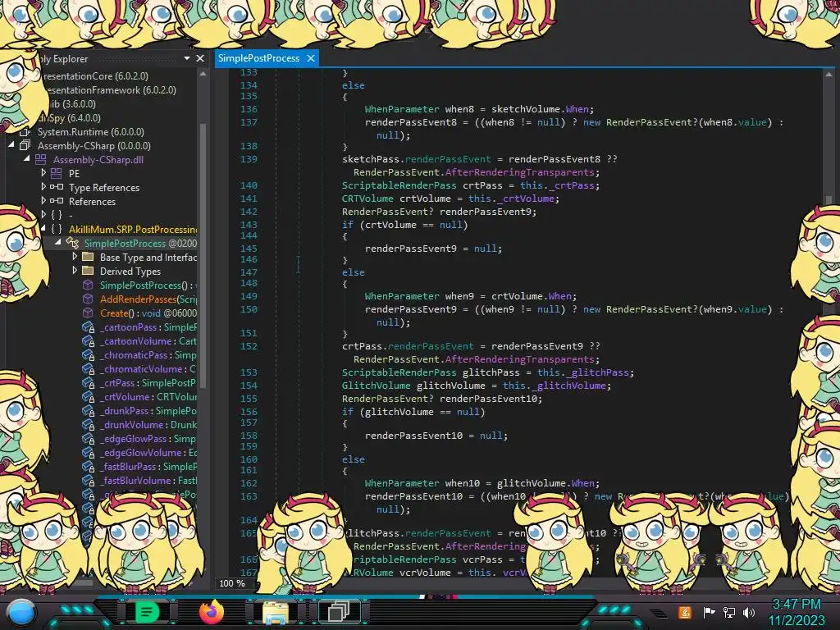This screenshot has height=630, width=840.
Task: Select the System.Runtime assembly icon
Action: coord(24,132)
